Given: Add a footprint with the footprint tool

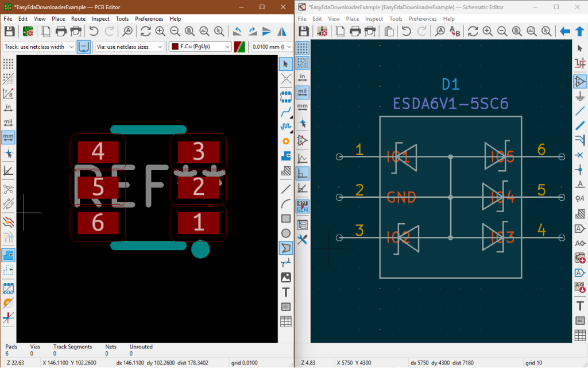Looking at the screenshot, I should pos(285,96).
